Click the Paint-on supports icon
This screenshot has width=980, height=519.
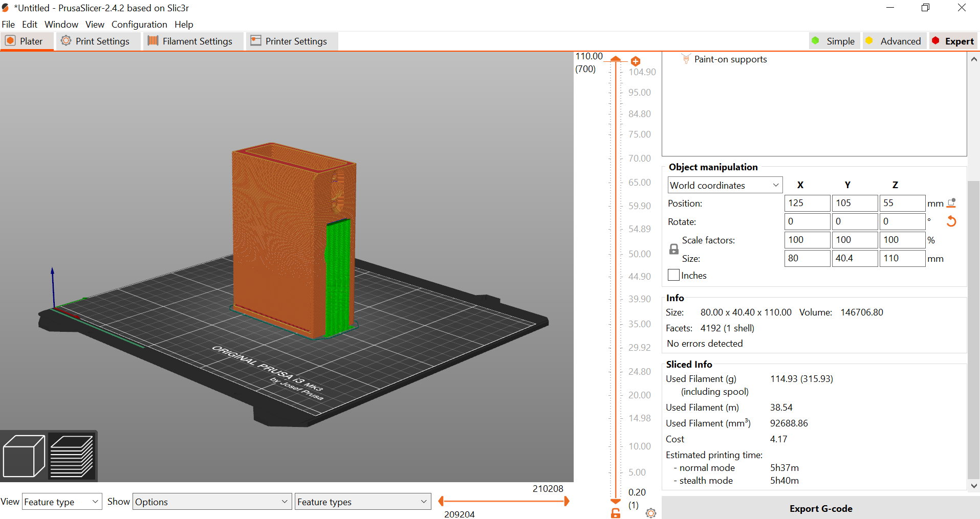686,59
